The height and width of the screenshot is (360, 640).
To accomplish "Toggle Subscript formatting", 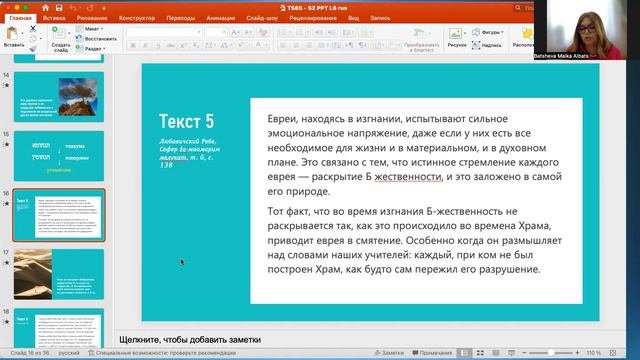I will (196, 45).
